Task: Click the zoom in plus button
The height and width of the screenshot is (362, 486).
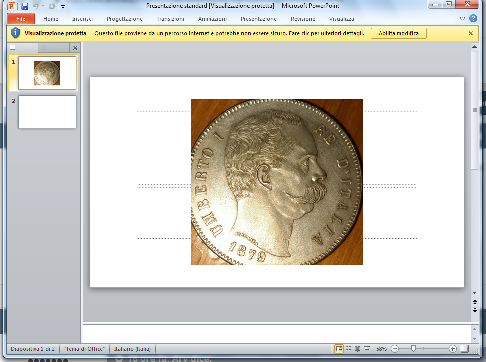Action: coord(452,349)
